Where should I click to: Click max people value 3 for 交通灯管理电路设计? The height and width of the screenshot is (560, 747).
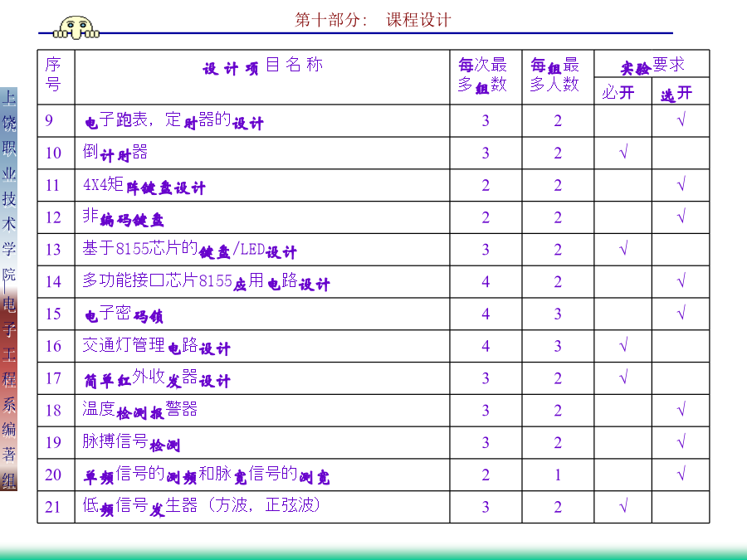coord(558,346)
